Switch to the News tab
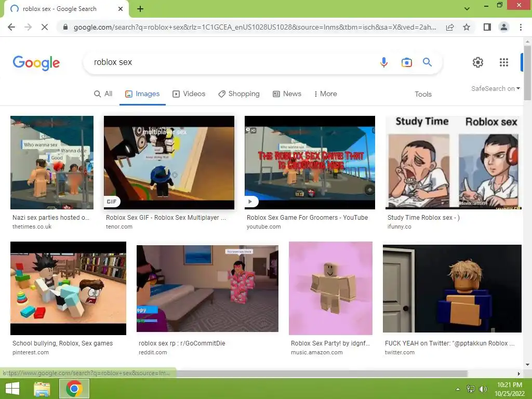Screen dimensions: 532x399 pyautogui.click(x=287, y=94)
